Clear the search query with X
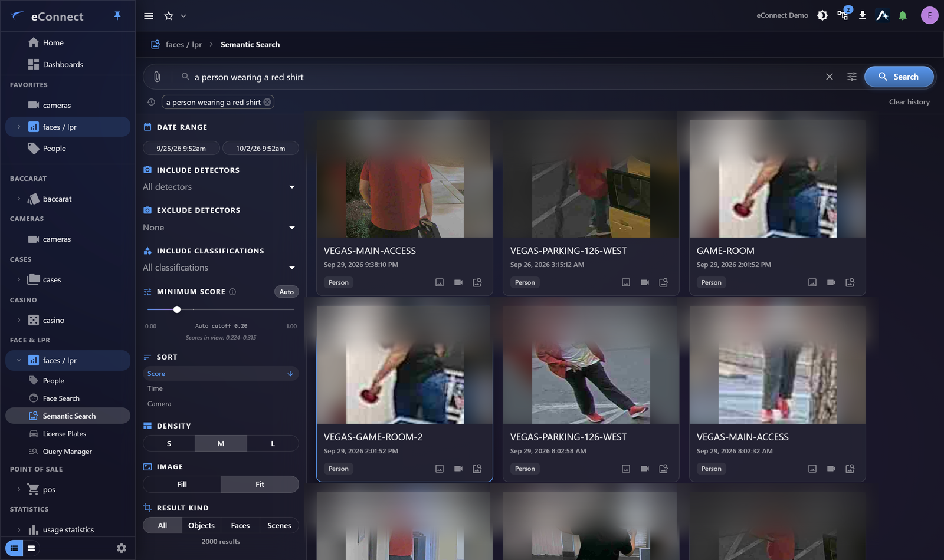 point(830,77)
